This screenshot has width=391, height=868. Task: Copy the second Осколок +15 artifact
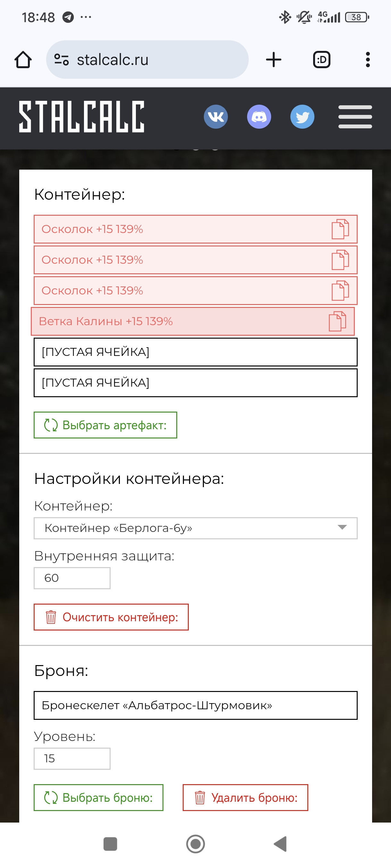pos(340,260)
